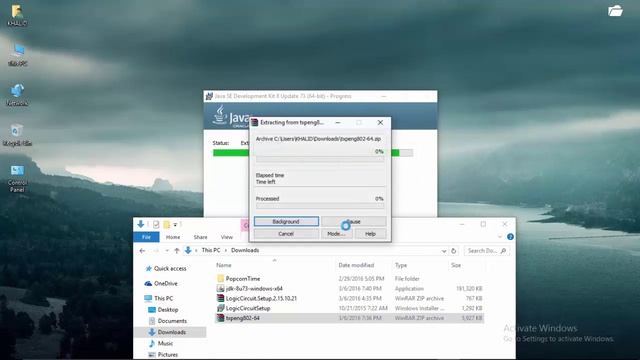This screenshot has width=640, height=360.
Task: Click the Java icon in installer title bar
Action: coord(209,96)
